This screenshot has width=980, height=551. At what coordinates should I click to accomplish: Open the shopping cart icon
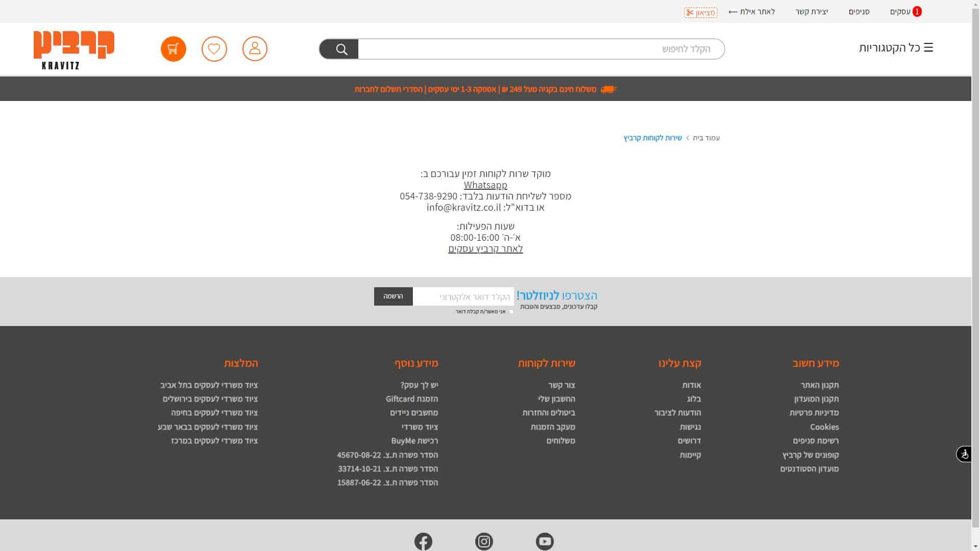coord(173,49)
